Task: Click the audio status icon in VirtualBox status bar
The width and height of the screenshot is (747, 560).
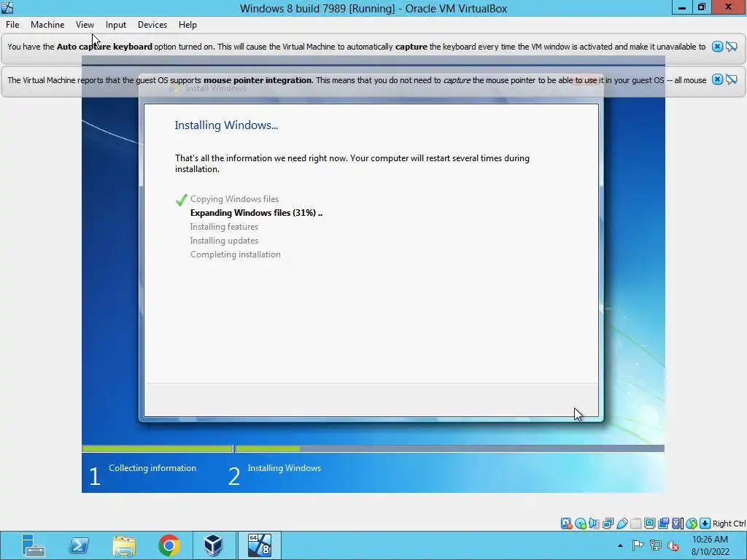Action: point(594,524)
